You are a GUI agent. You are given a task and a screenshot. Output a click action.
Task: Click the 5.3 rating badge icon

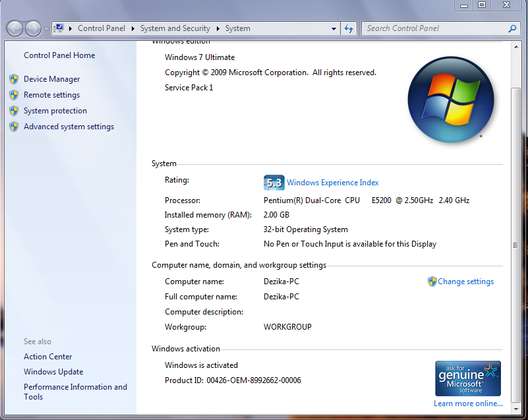pos(274,183)
